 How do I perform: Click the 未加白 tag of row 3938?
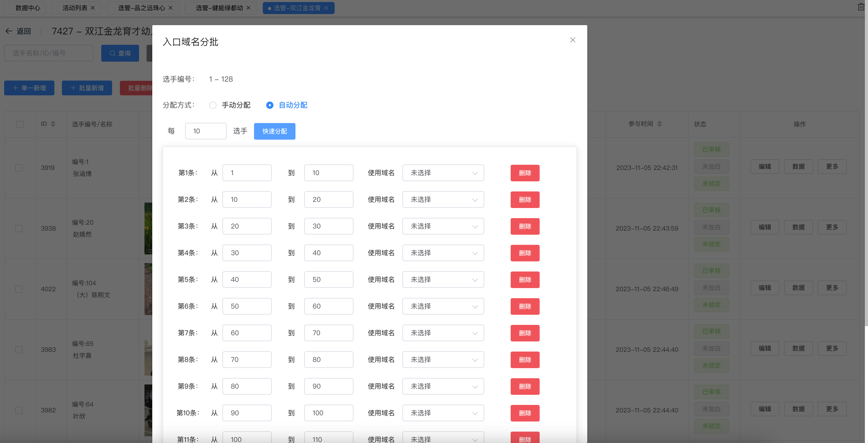point(711,227)
